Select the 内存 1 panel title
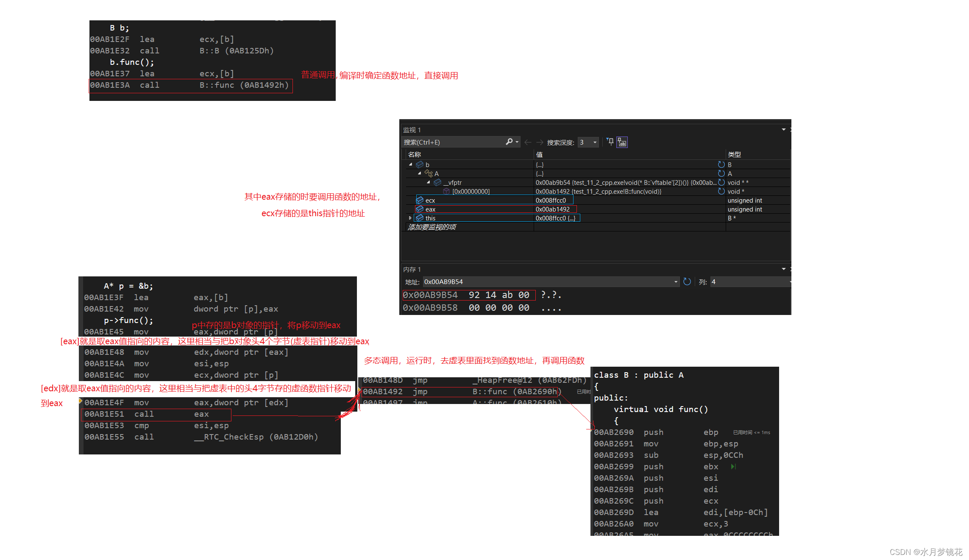Image resolution: width=969 pixels, height=560 pixels. pos(412,269)
